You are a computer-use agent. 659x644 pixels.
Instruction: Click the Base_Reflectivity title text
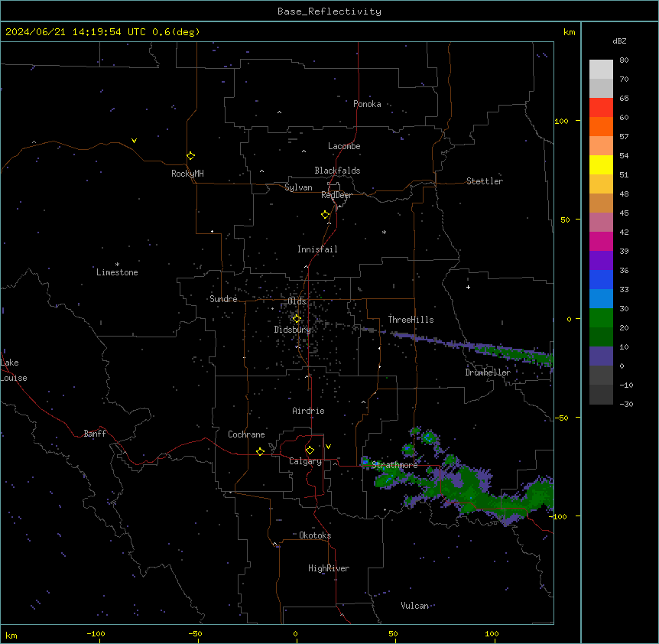coord(329,11)
